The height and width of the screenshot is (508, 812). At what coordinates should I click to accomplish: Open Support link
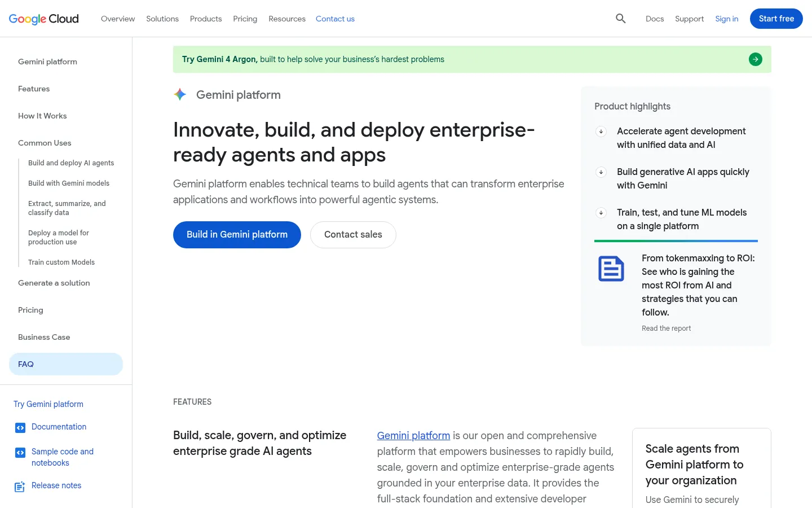coord(690,19)
